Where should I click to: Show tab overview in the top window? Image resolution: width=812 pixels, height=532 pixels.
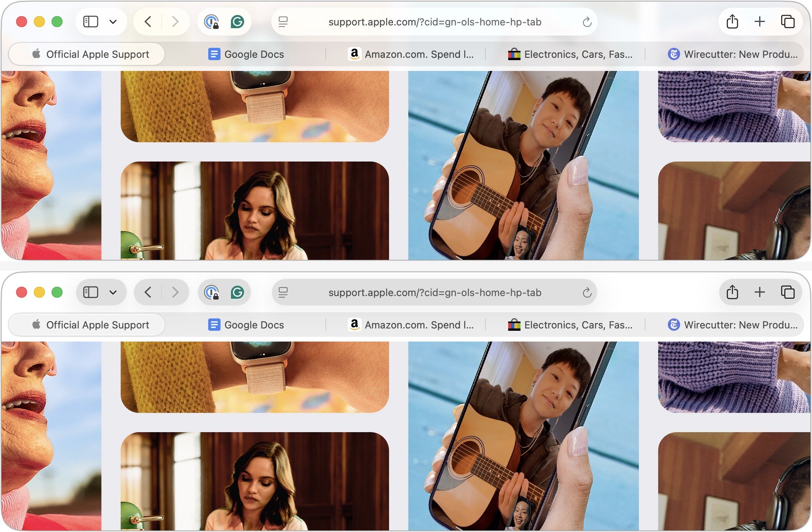pos(787,22)
